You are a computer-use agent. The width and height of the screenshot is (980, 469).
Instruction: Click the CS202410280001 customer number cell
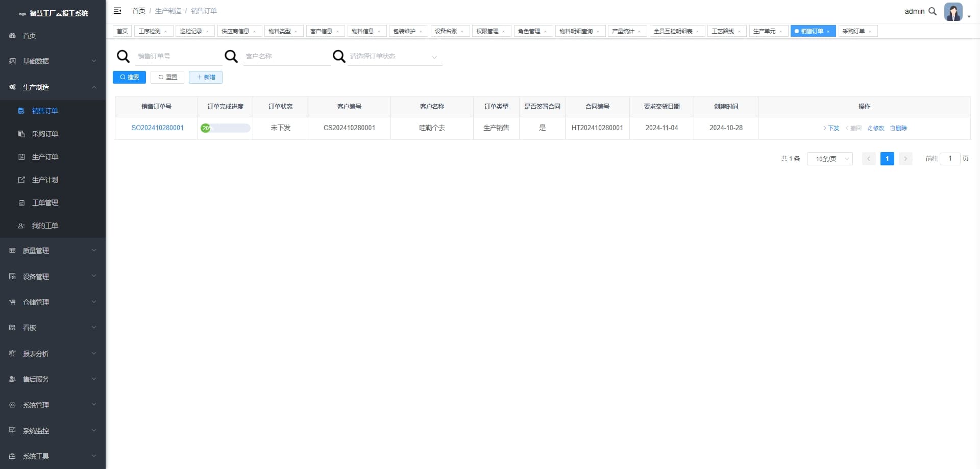pos(349,128)
